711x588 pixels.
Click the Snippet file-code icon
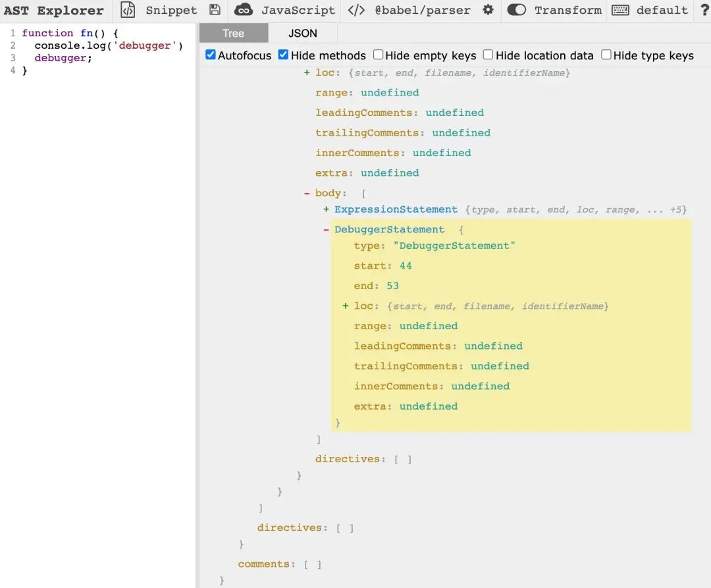[128, 10]
